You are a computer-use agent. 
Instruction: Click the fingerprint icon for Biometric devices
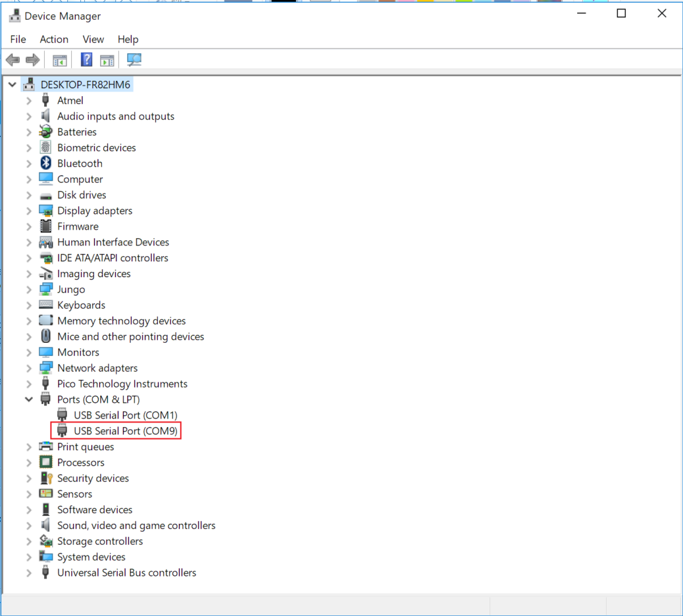coord(45,147)
